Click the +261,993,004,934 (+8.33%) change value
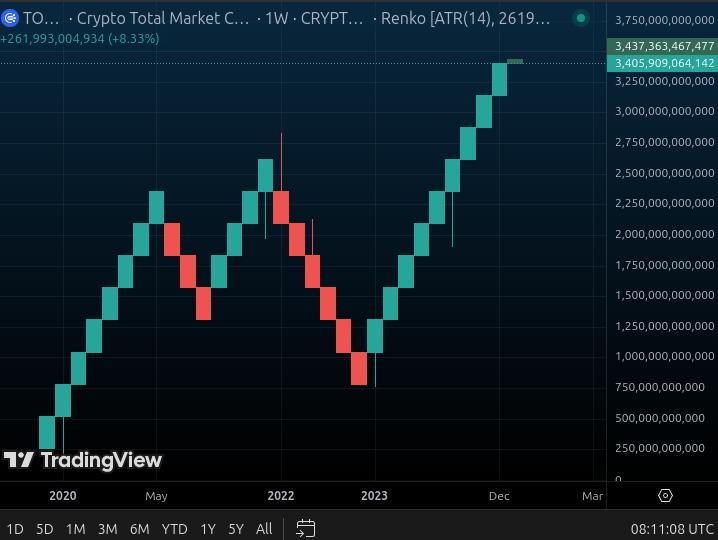718x540 pixels. click(x=80, y=38)
